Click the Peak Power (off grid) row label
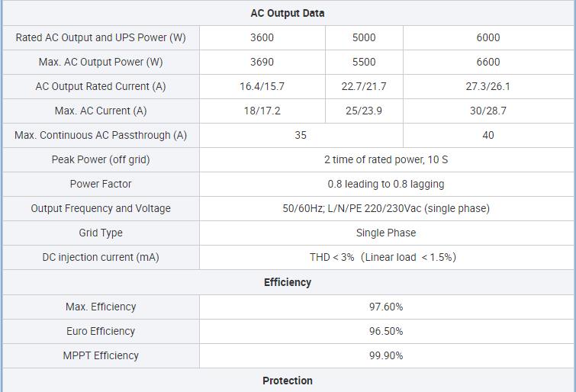576x392 pixels. [101, 159]
